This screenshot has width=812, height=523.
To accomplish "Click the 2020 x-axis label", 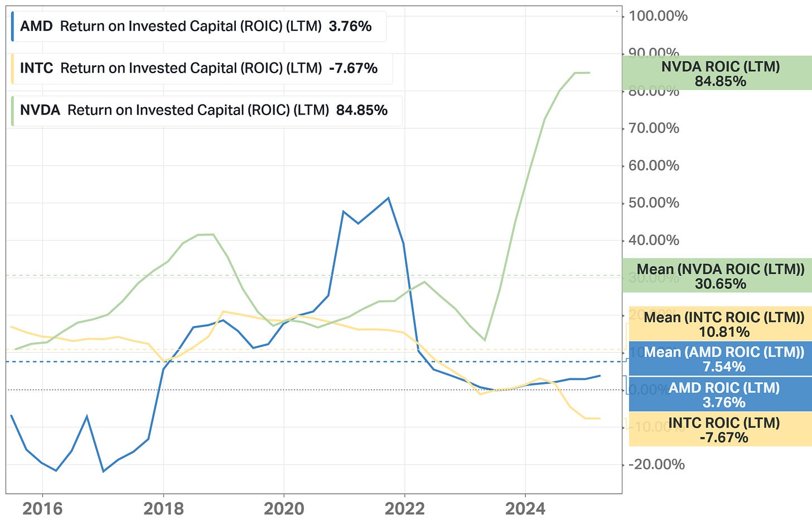I will coord(284,508).
